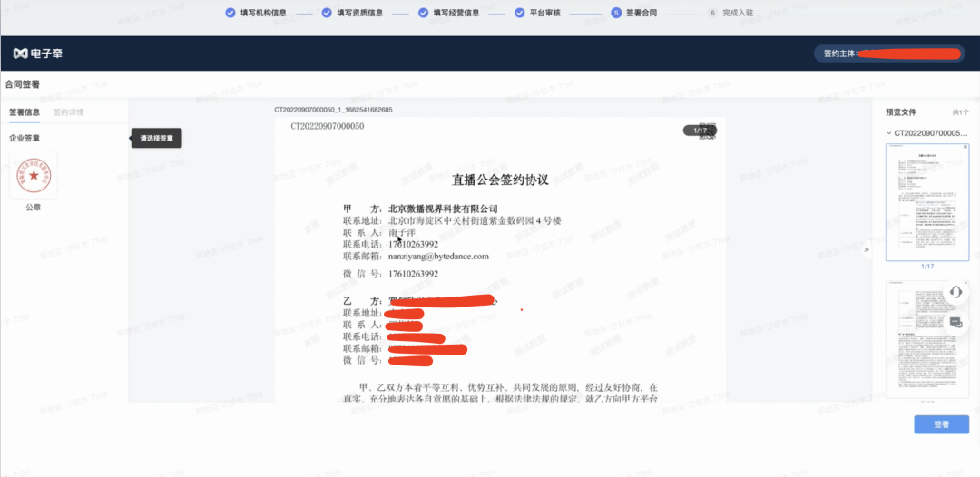The image size is (980, 477).
Task: Click the 1/17 page indicator badge
Action: (x=700, y=131)
